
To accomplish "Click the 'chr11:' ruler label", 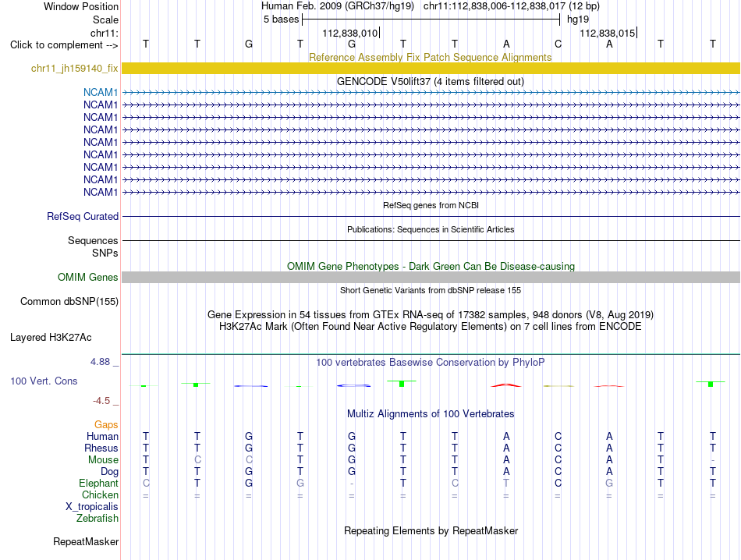I will point(105,33).
